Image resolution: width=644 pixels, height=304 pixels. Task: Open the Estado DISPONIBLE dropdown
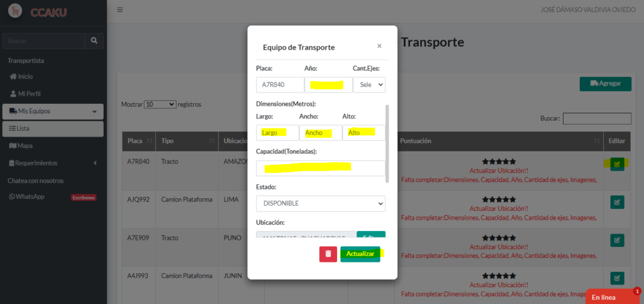point(320,204)
